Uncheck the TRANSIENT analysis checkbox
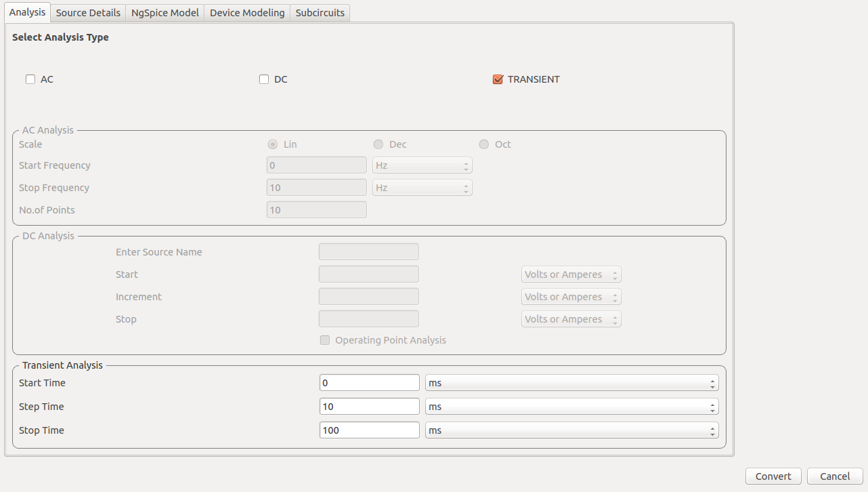Image resolution: width=868 pixels, height=492 pixels. 498,79
